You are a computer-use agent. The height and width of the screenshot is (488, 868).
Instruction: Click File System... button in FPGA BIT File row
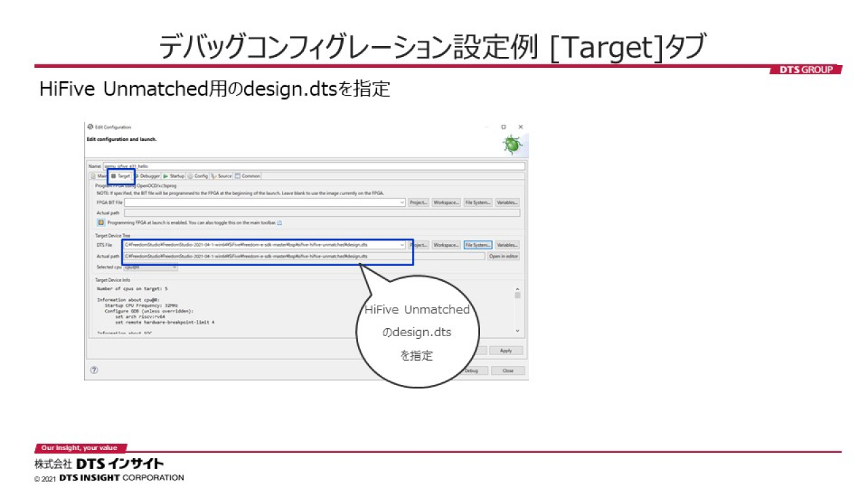click(478, 202)
